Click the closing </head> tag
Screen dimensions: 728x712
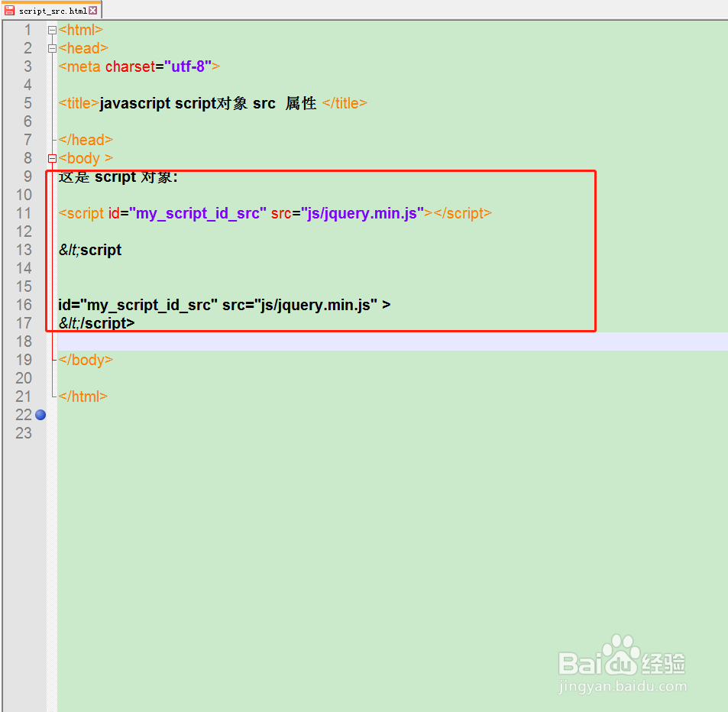coord(86,140)
